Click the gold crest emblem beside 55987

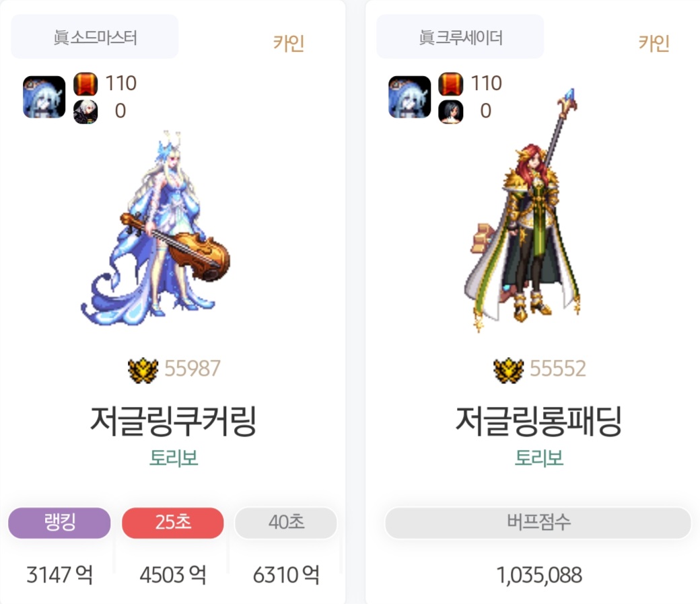[143, 370]
